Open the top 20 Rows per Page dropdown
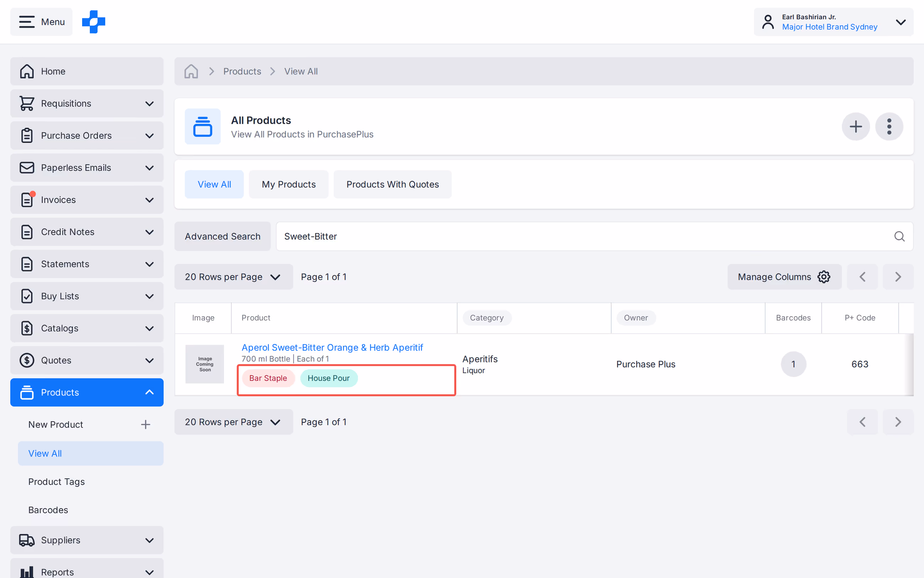Screen dimensions: 924x578 click(x=233, y=277)
